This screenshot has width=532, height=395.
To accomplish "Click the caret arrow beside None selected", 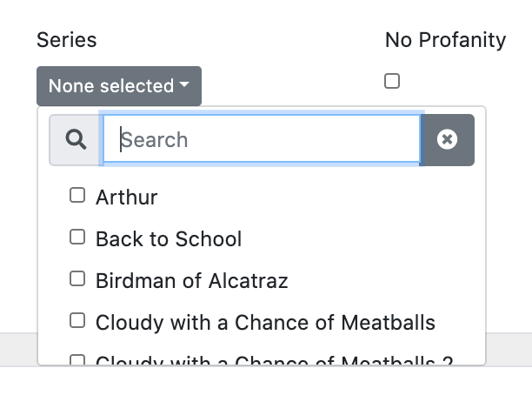I will (x=184, y=86).
